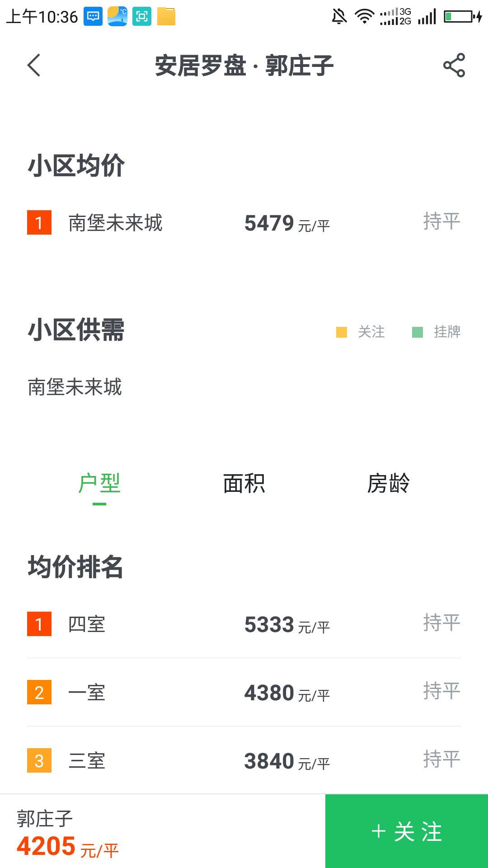Tap the battery charging indicator
This screenshot has height=868, width=488.
[463, 17]
